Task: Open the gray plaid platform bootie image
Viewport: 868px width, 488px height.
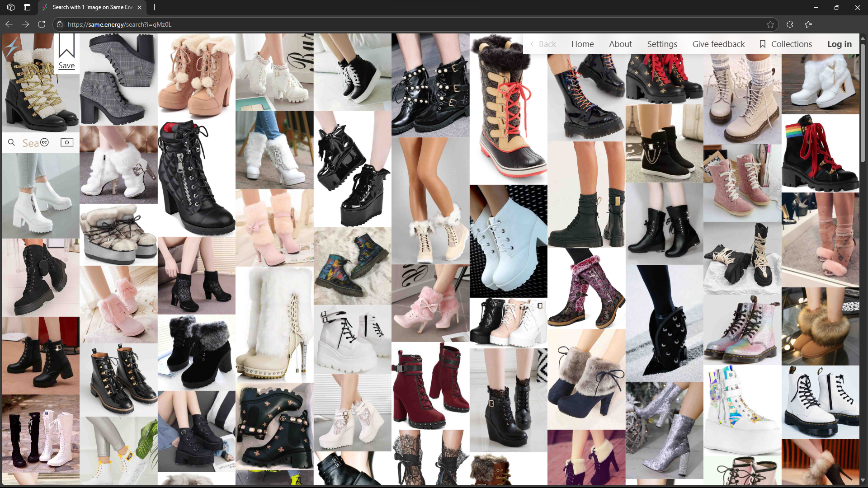Action: click(x=118, y=79)
